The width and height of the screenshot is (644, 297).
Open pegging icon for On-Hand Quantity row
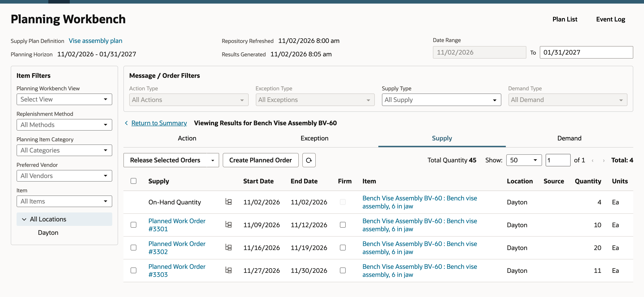[228, 202]
